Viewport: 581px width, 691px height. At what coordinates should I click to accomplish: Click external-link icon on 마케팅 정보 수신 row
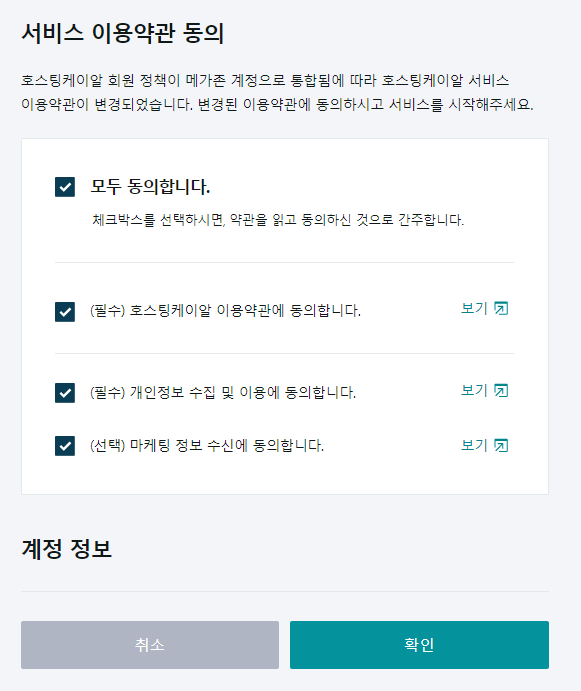tap(501, 446)
